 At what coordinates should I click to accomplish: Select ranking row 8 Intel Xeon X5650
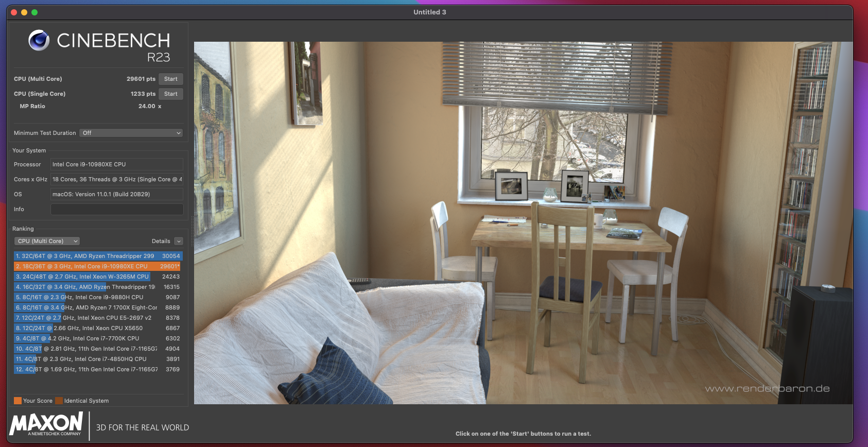[x=98, y=328]
